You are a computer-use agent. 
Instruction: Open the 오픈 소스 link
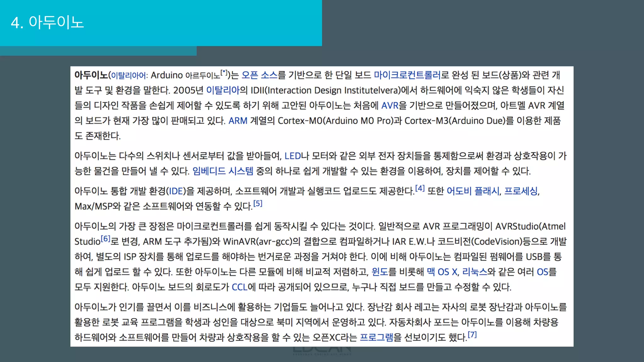260,75
